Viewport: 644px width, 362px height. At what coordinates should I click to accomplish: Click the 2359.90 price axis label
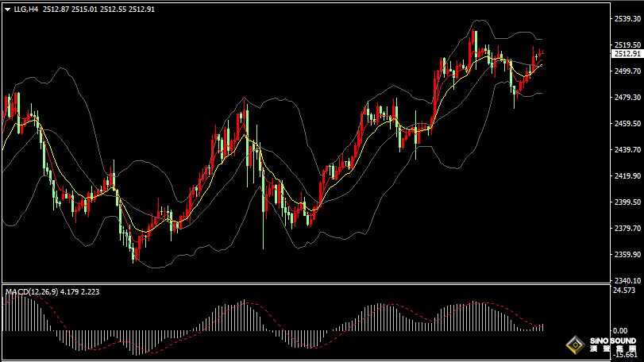(627, 255)
